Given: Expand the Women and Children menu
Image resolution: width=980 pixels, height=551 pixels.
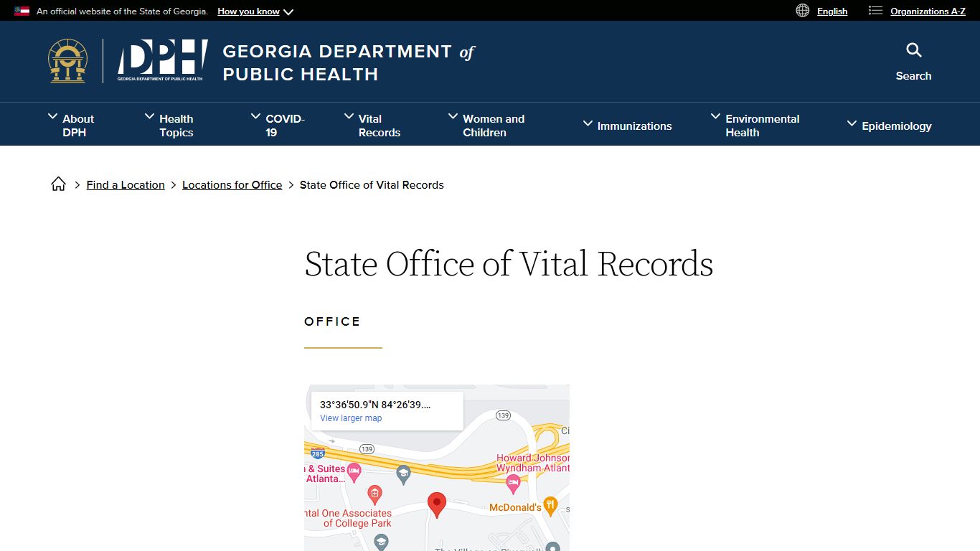Looking at the screenshot, I should pyautogui.click(x=486, y=126).
